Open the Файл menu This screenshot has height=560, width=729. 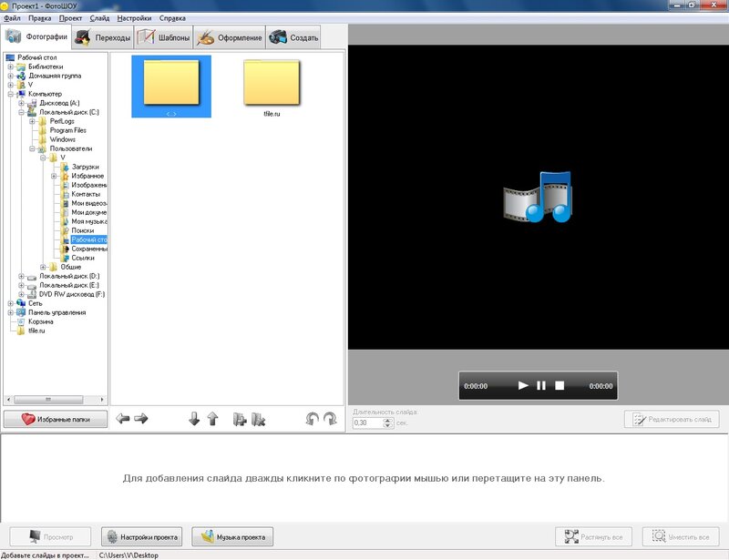[x=12, y=18]
